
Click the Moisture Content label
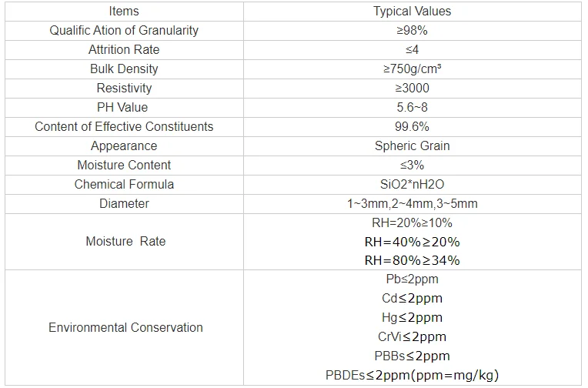124,166
